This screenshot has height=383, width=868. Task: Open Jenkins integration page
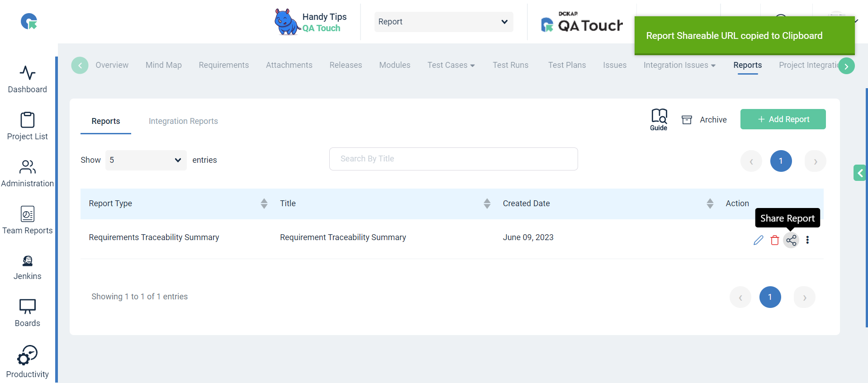pyautogui.click(x=28, y=268)
